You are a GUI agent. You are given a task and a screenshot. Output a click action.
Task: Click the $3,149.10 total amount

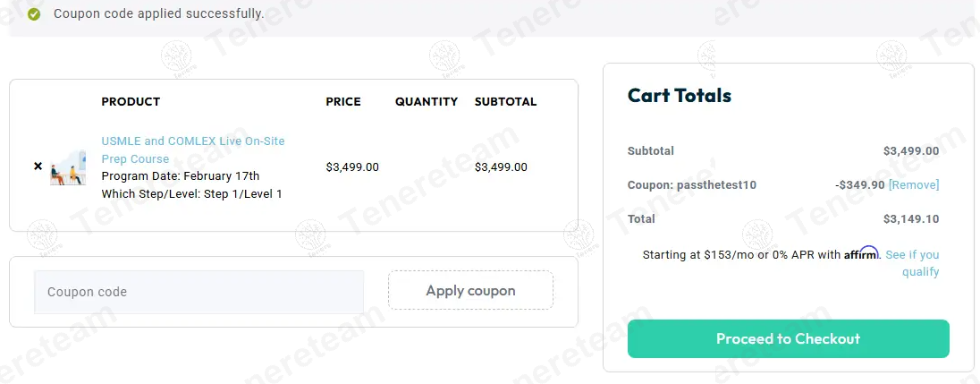click(x=910, y=219)
